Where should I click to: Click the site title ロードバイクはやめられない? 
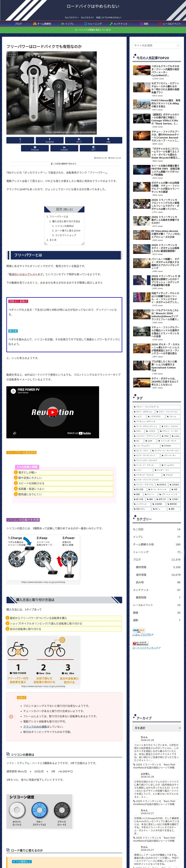tap(93, 6)
